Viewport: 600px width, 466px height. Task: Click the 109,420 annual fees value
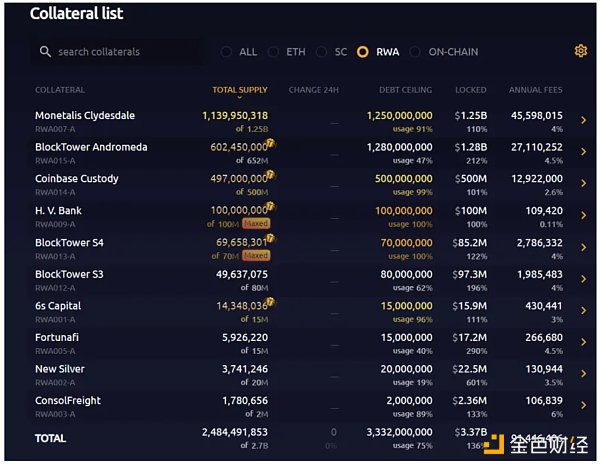click(x=544, y=211)
